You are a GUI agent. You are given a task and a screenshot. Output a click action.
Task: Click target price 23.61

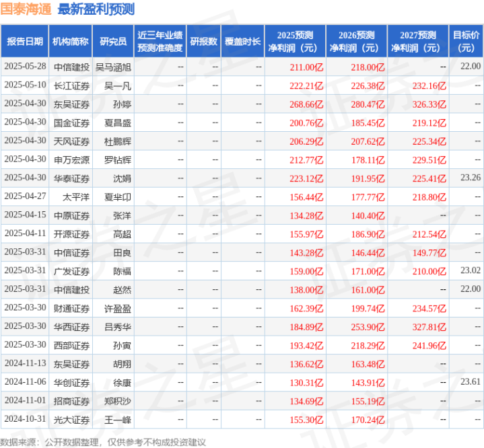coord(471,381)
